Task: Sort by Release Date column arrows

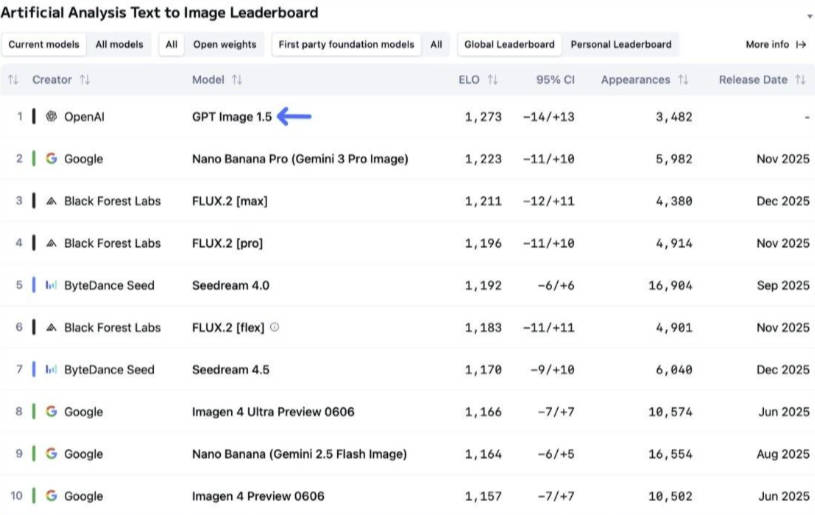Action: point(801,80)
